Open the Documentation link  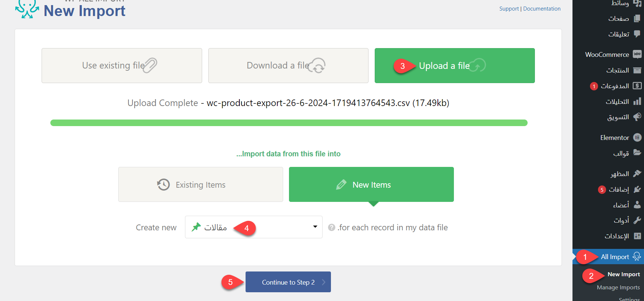pos(541,9)
